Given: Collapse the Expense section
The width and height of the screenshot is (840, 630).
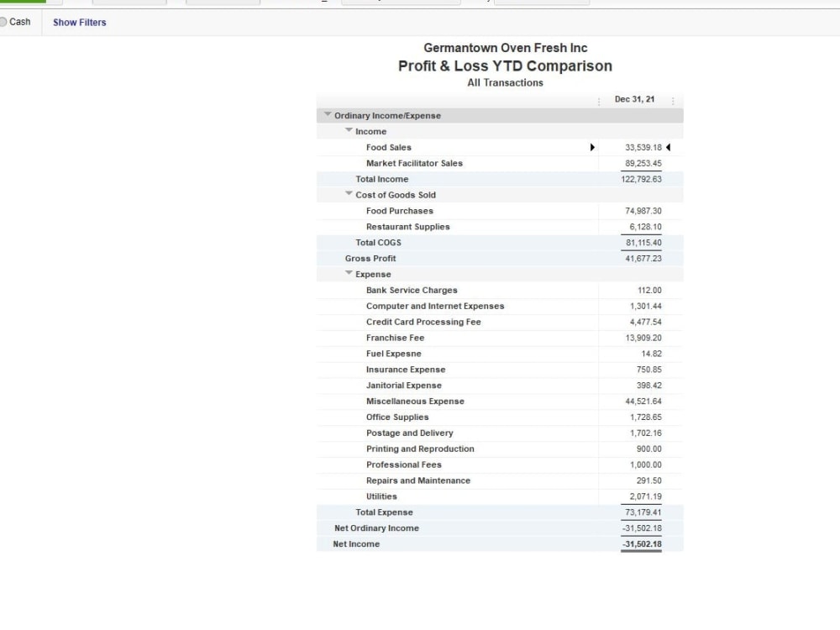Looking at the screenshot, I should coord(349,274).
